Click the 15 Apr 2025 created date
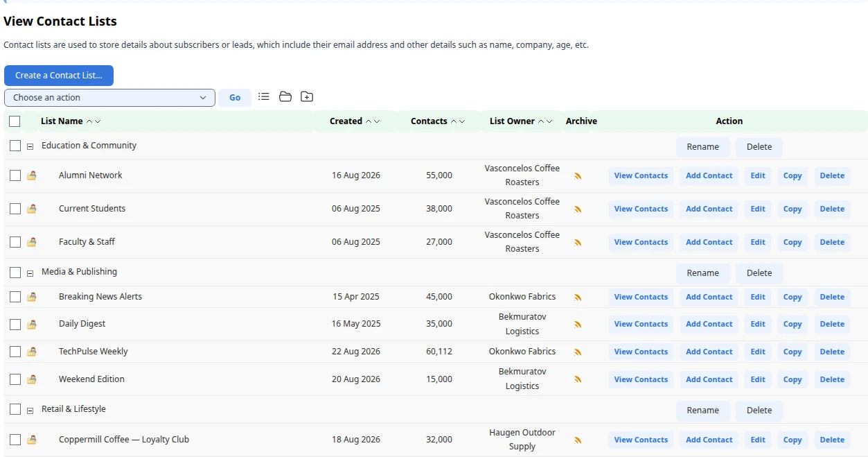The width and height of the screenshot is (868, 457). point(356,297)
